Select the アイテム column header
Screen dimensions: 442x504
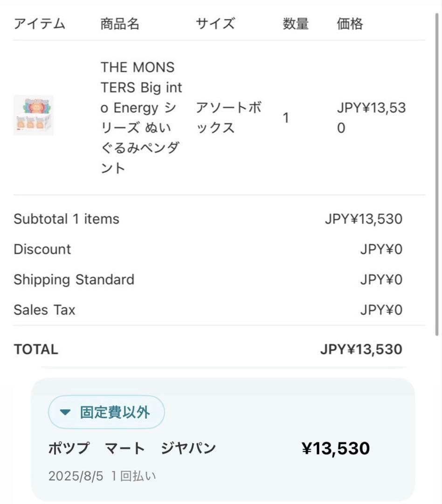tap(39, 24)
